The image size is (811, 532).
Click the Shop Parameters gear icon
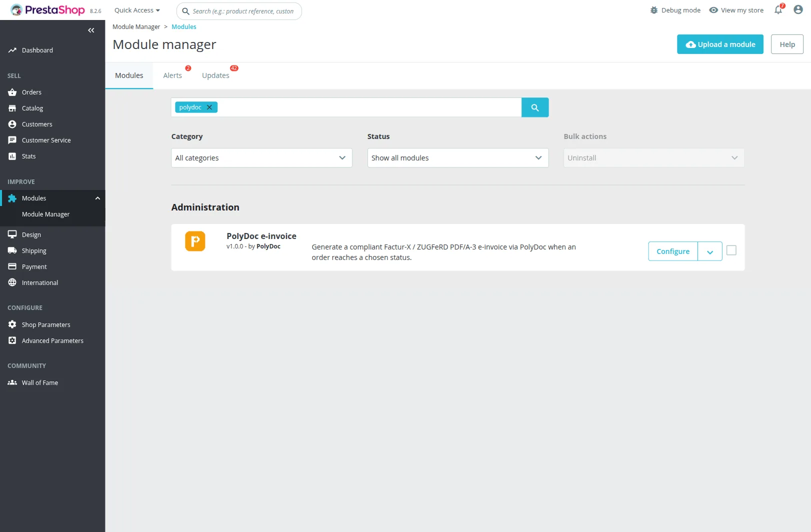[12, 324]
